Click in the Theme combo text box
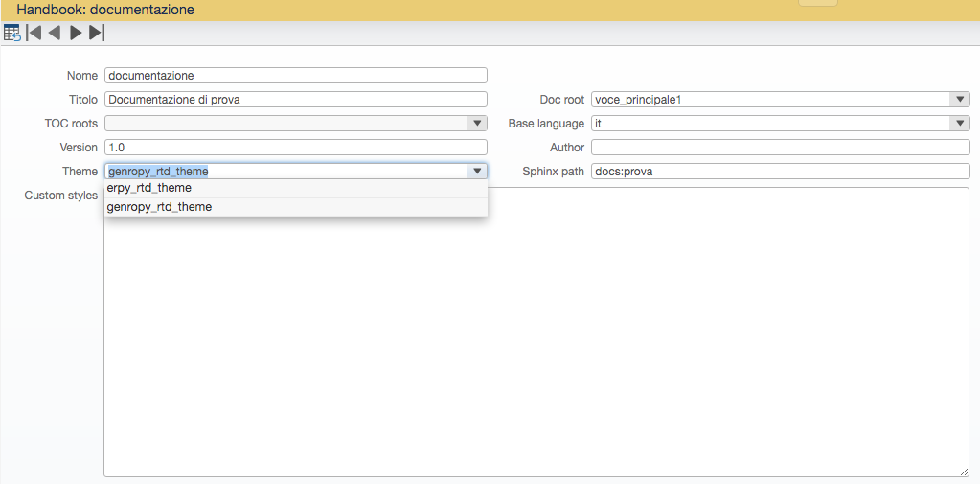 (286, 171)
